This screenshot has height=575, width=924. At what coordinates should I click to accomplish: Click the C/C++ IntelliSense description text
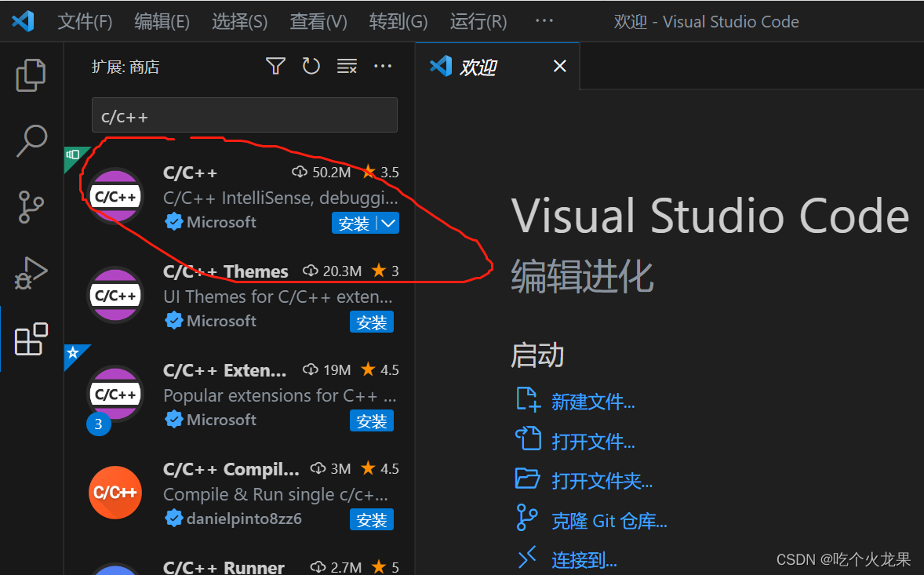(x=281, y=198)
